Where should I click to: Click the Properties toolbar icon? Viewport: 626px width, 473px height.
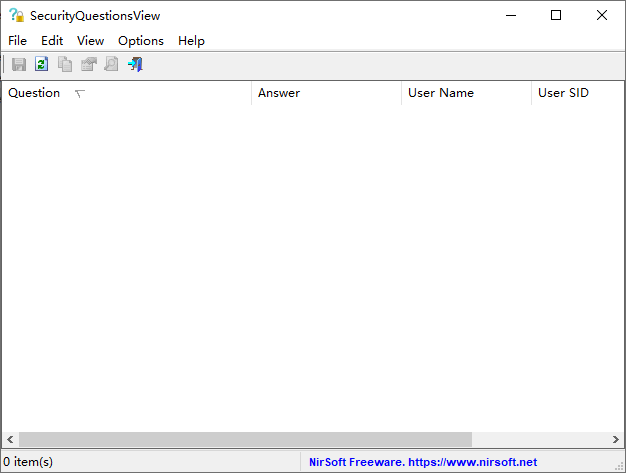(89, 64)
